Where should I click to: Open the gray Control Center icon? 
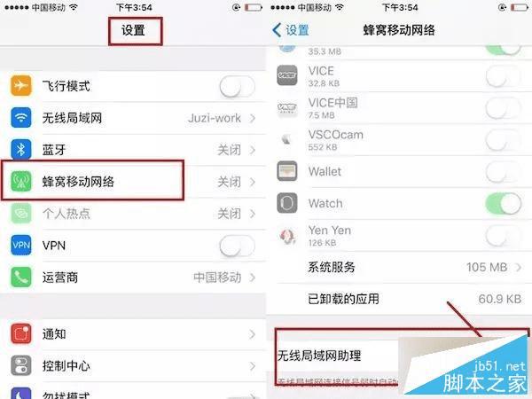point(21,365)
